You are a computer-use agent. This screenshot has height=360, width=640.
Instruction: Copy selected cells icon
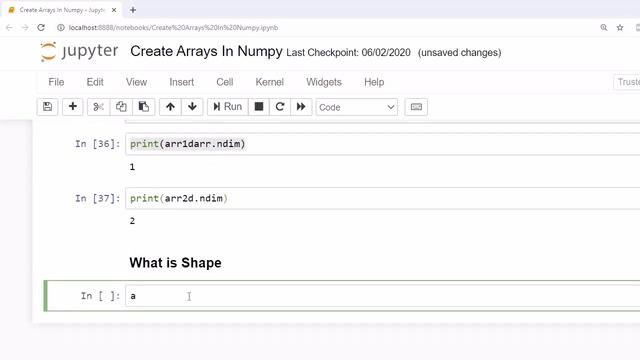121,107
